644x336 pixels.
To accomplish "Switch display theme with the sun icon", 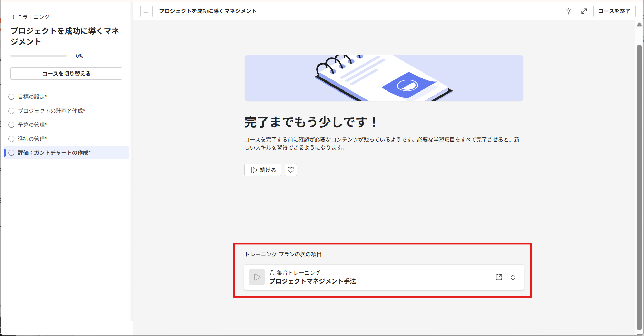I will [x=568, y=11].
